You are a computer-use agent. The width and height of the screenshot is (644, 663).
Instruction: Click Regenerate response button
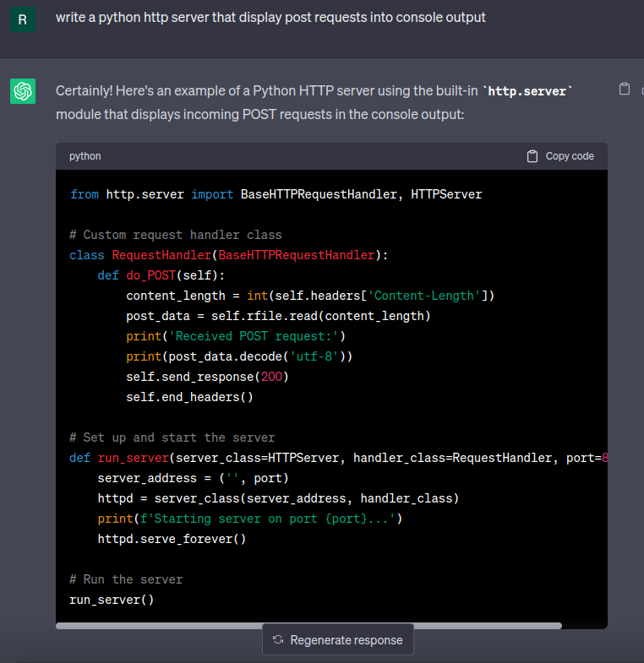tap(338, 639)
